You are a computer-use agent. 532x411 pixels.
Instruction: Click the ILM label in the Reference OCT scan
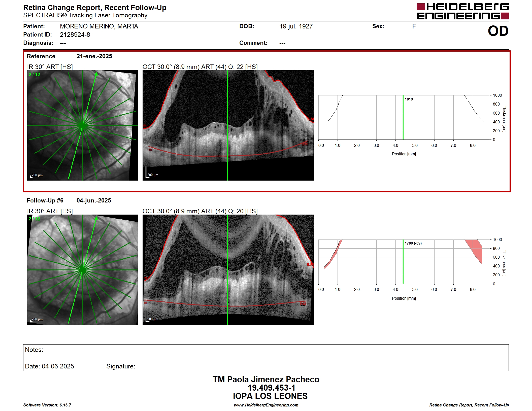[x=310, y=119]
